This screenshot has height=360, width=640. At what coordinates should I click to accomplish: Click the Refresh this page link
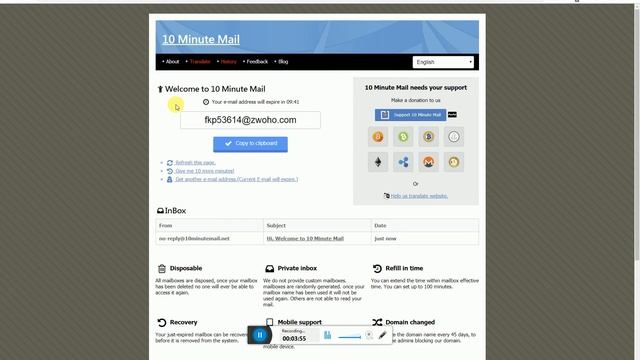coord(195,162)
